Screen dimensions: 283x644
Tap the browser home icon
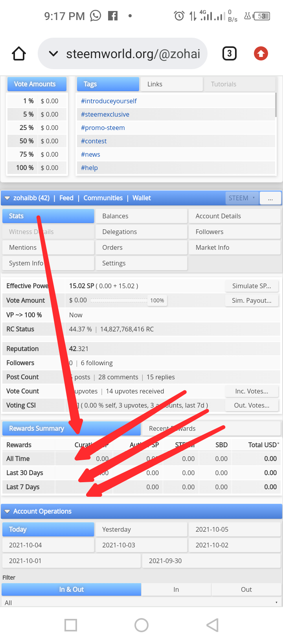19,53
